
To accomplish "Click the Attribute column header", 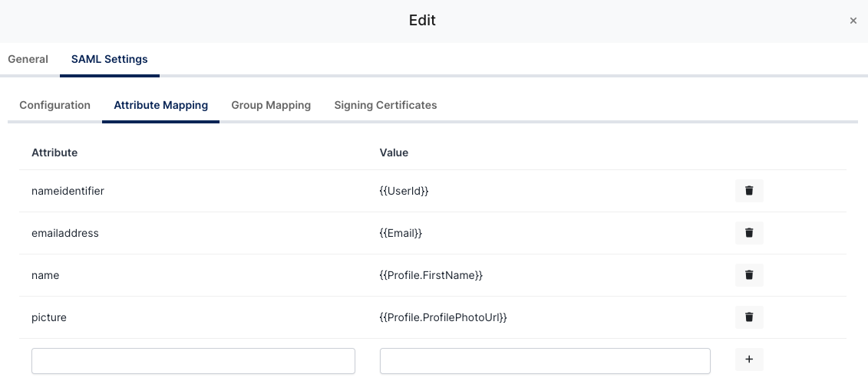I will click(x=54, y=153).
